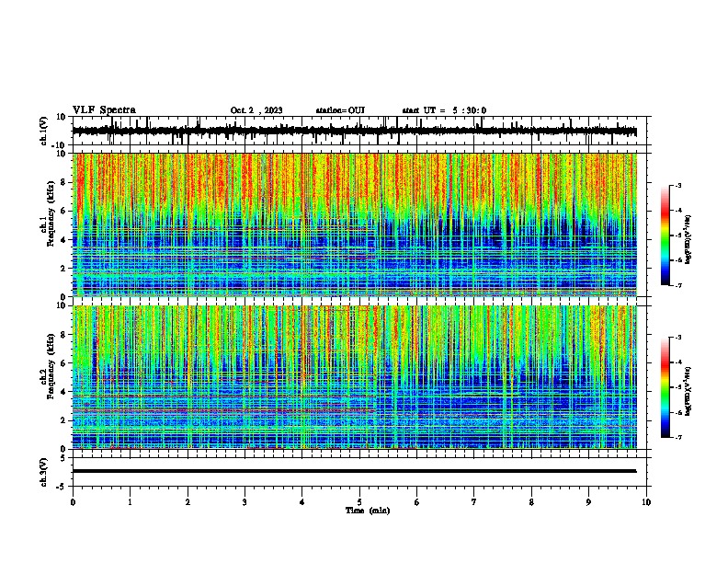
Task: Click time axis tick label 7
Action: tap(474, 502)
